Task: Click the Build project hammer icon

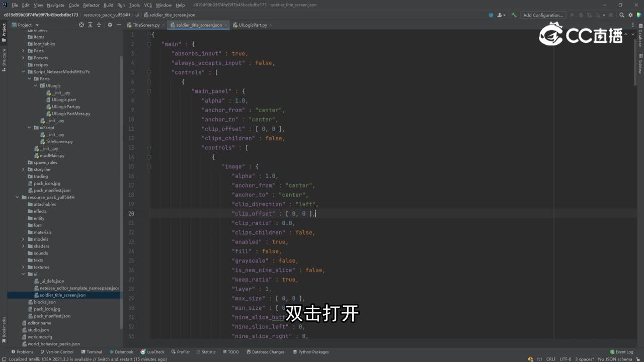Action: click(x=514, y=15)
